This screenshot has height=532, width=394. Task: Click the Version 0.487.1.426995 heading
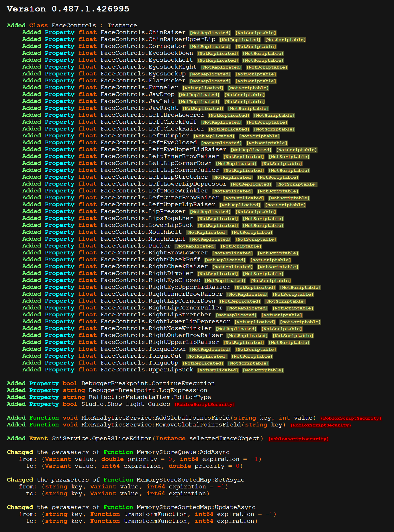click(68, 9)
